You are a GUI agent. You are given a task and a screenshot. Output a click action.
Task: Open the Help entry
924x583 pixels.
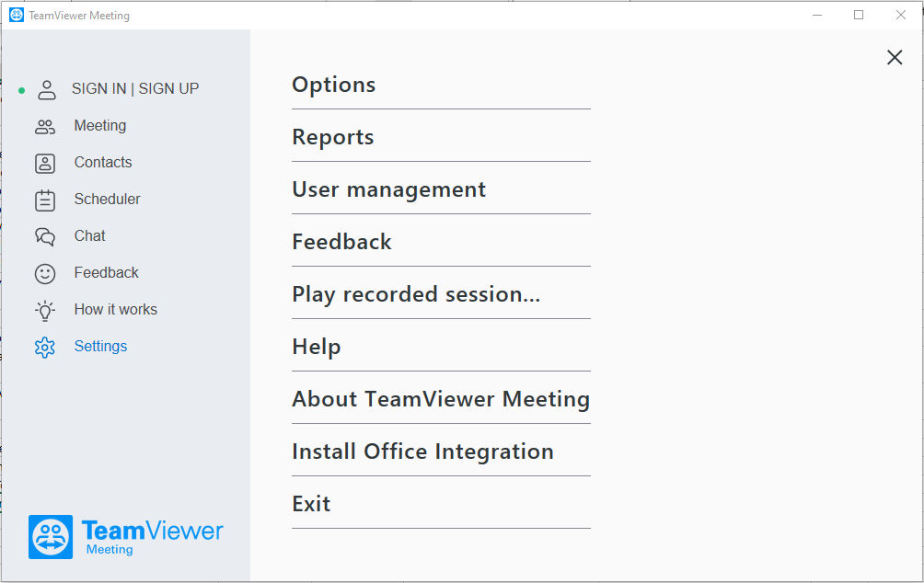[317, 347]
